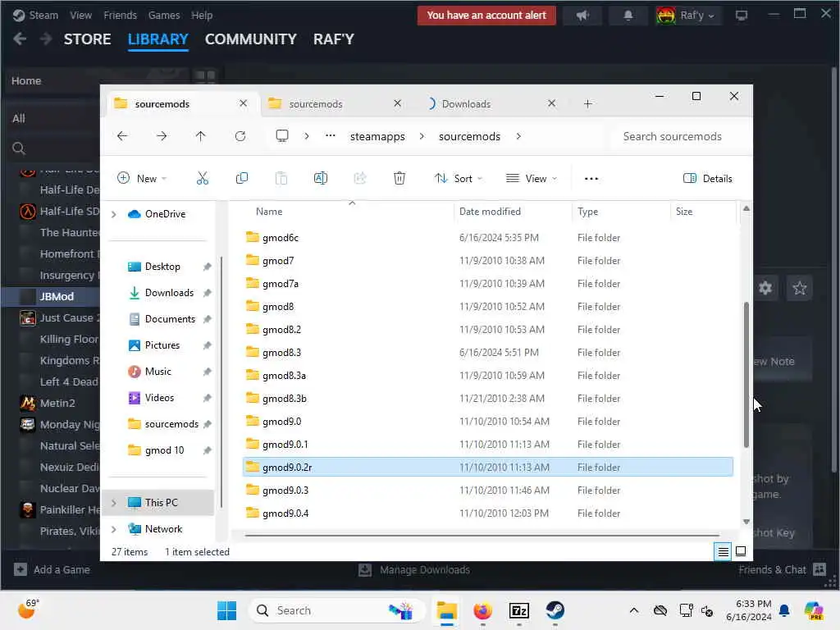
Task: Open the Friends menu in Steam
Action: click(x=120, y=16)
